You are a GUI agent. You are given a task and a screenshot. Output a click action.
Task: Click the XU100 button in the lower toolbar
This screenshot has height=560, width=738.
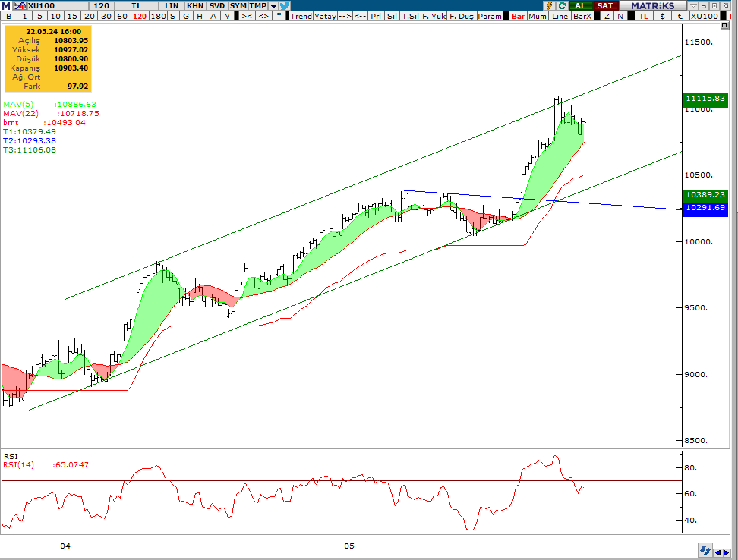pos(705,16)
